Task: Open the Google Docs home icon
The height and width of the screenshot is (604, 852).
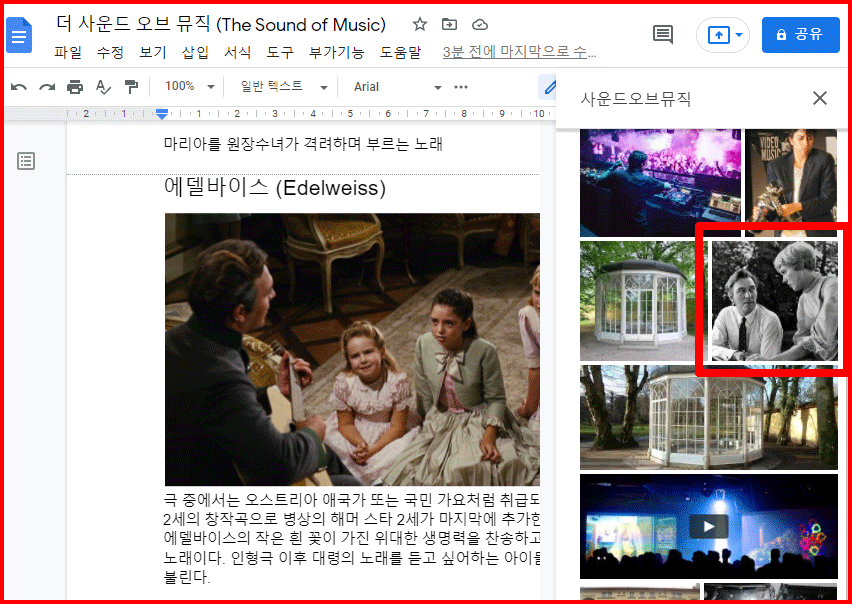Action: 19,35
